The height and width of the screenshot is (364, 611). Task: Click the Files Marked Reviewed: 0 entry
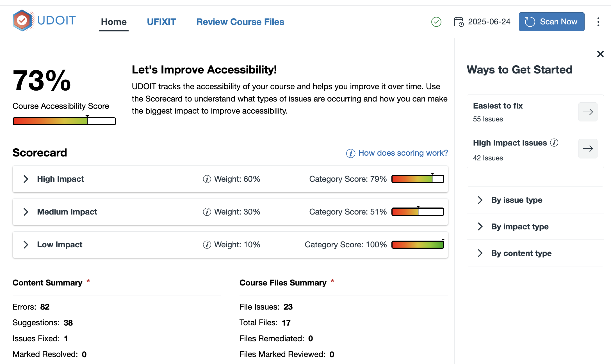[287, 354]
